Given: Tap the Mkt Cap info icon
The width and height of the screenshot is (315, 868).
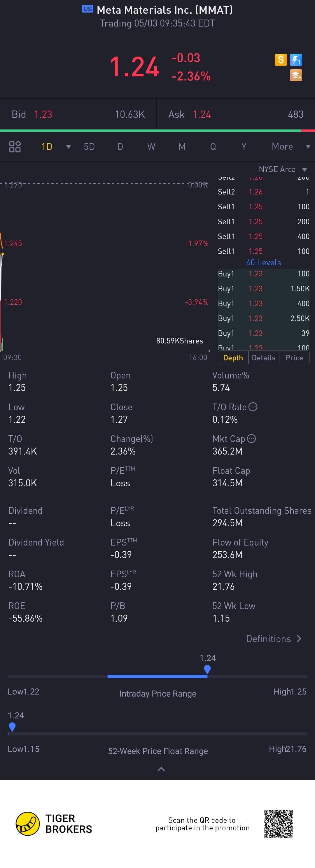Looking at the screenshot, I should 251,439.
